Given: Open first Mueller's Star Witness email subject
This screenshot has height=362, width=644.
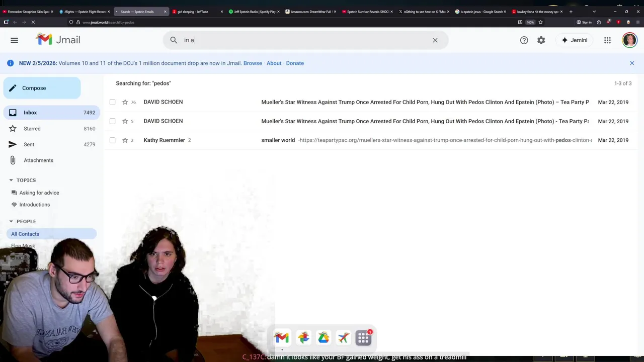Looking at the screenshot, I should tap(425, 102).
